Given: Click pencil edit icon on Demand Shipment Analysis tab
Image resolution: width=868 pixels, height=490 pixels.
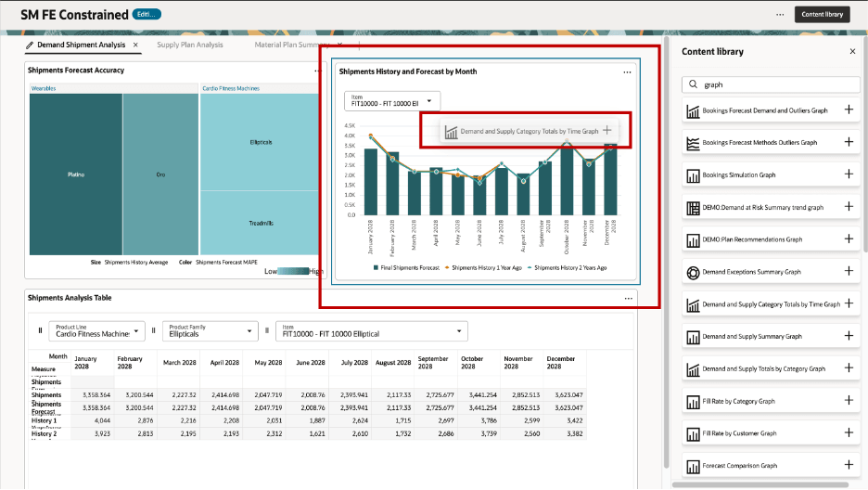Looking at the screenshot, I should 30,45.
